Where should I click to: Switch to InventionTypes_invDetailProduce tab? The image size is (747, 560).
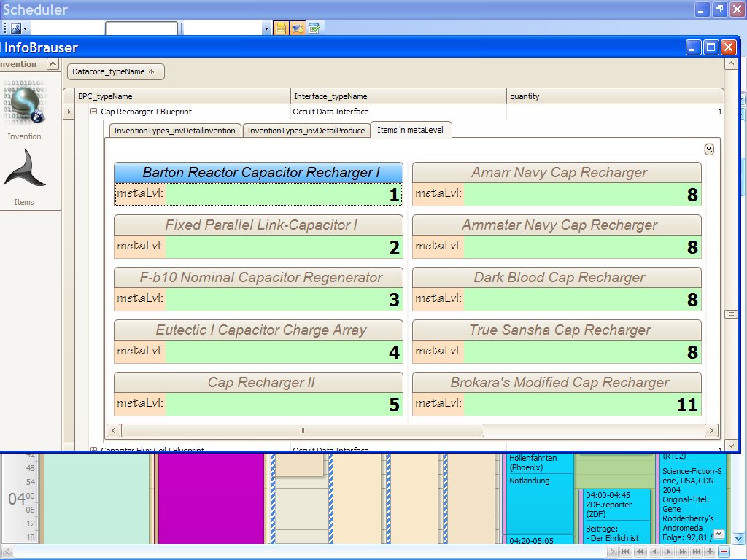click(x=306, y=131)
